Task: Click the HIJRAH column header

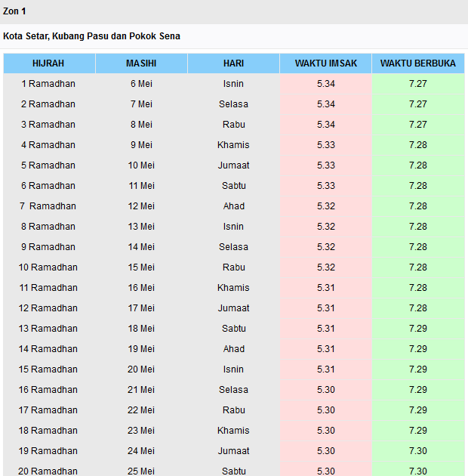Action: [49, 63]
